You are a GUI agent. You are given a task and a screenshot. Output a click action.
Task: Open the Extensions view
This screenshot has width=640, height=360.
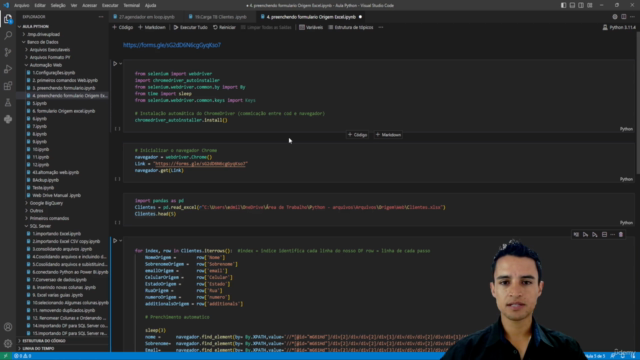click(8, 86)
